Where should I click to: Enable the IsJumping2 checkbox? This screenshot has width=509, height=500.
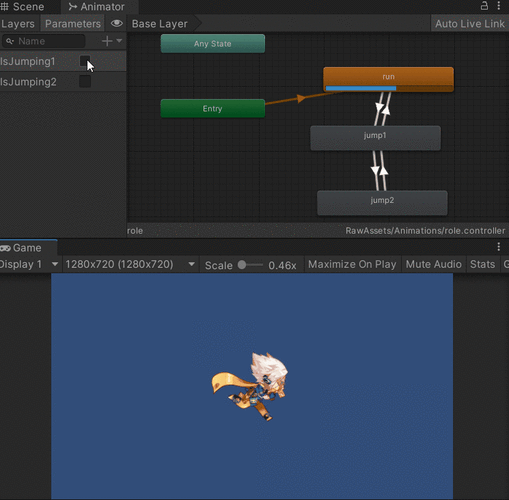(85, 82)
